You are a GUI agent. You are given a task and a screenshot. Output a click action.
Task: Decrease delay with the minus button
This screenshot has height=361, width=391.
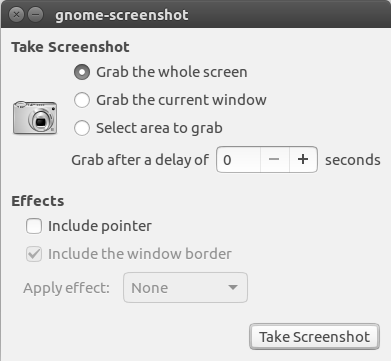click(x=274, y=159)
